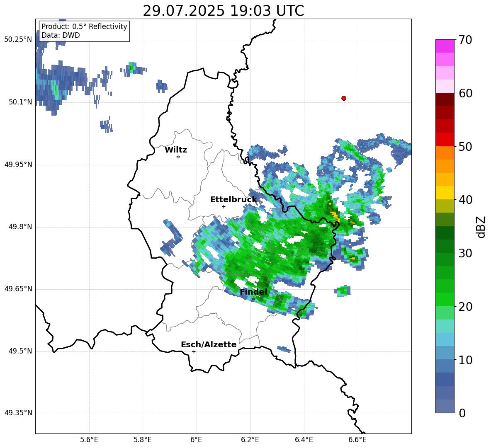Click the bright red colorbar segment near 50
Screen dimensions: 491x448
point(445,140)
